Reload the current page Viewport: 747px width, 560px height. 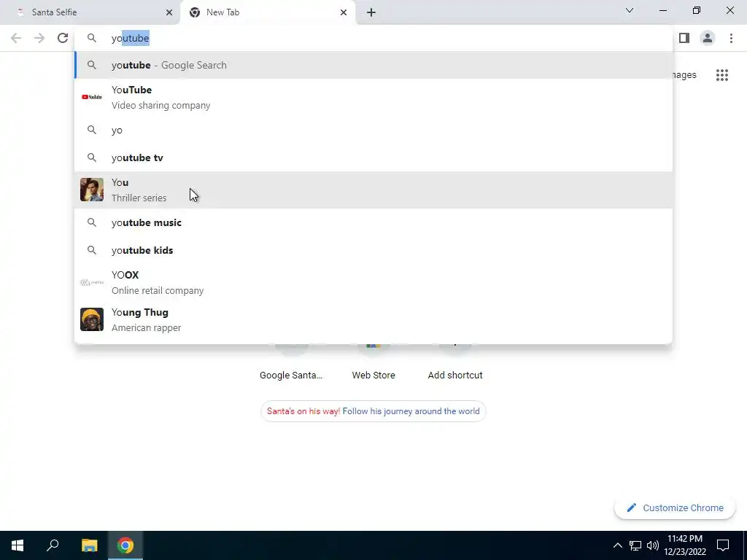point(63,38)
